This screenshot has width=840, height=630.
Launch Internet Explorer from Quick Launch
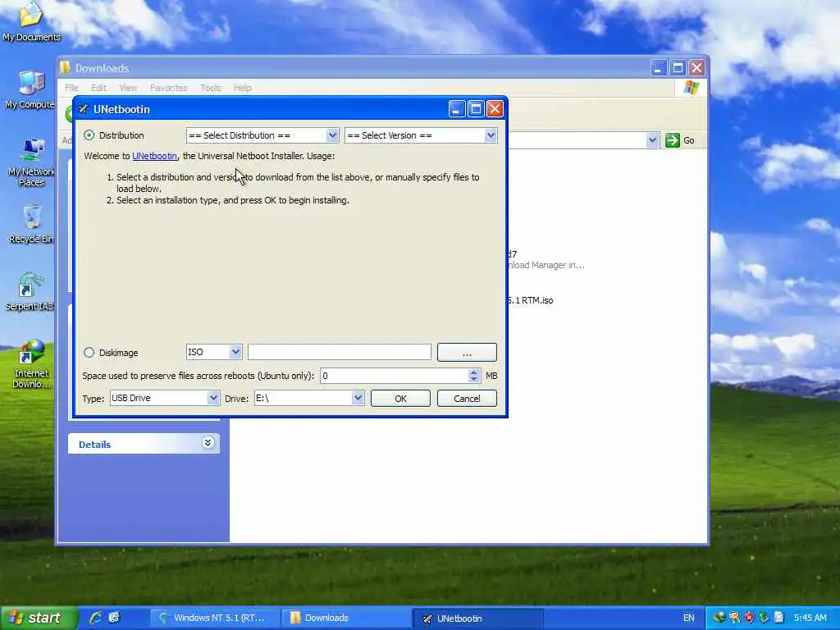(97, 618)
